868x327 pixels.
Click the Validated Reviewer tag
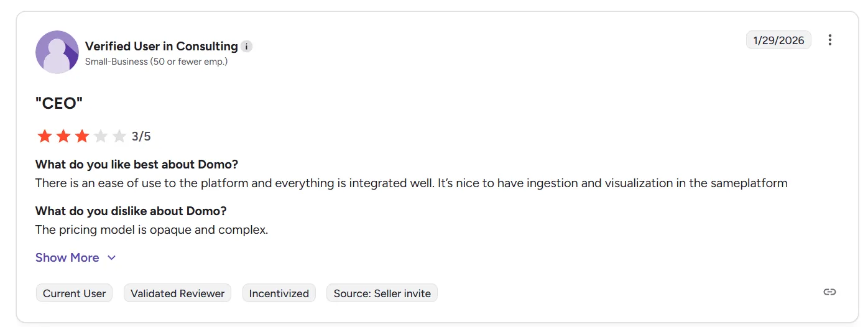(x=178, y=293)
